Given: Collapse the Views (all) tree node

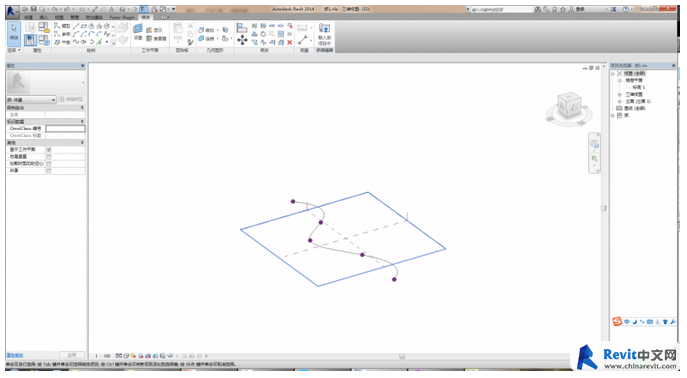Looking at the screenshot, I should pyautogui.click(x=613, y=74).
